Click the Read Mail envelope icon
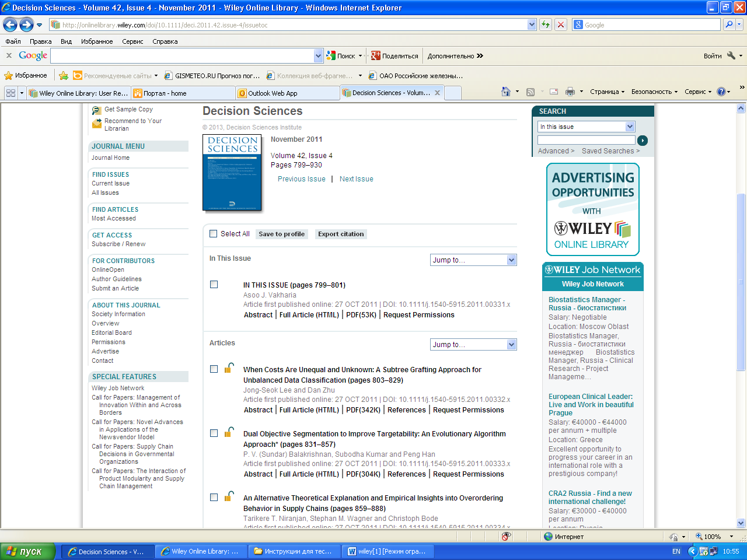Viewport: 747px width, 560px height. [554, 92]
